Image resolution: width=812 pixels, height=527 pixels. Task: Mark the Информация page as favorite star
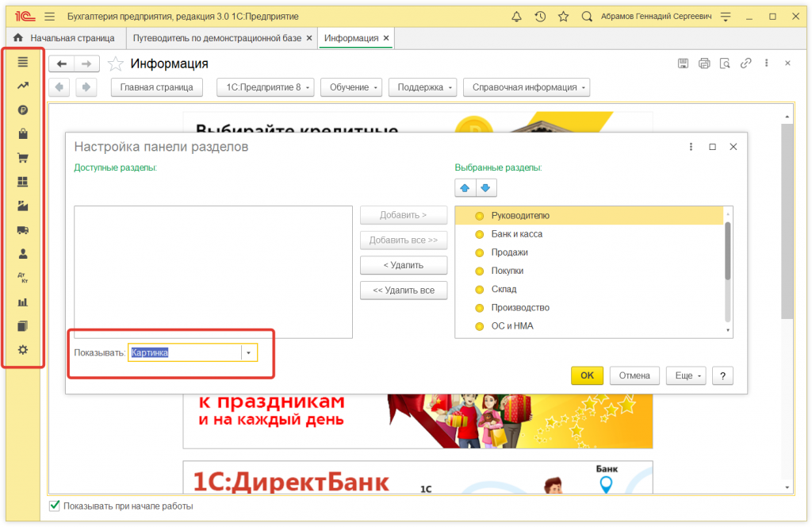point(114,63)
